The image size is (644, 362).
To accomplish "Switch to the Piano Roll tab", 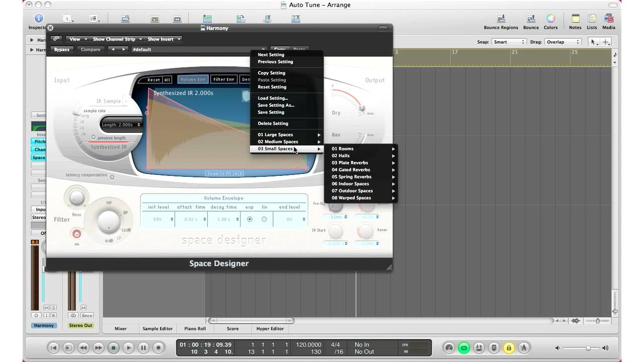I will click(x=195, y=329).
